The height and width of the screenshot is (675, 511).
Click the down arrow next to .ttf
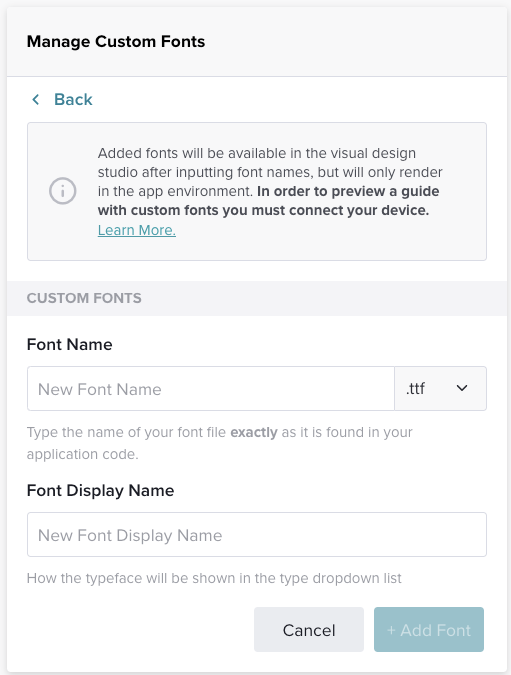(462, 388)
